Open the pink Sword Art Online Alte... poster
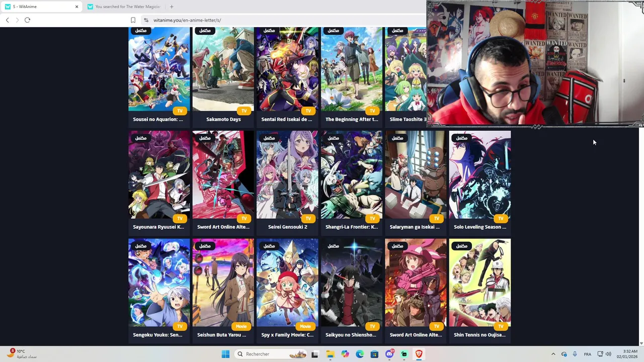Screen dimensions: 644x362 tap(416, 283)
